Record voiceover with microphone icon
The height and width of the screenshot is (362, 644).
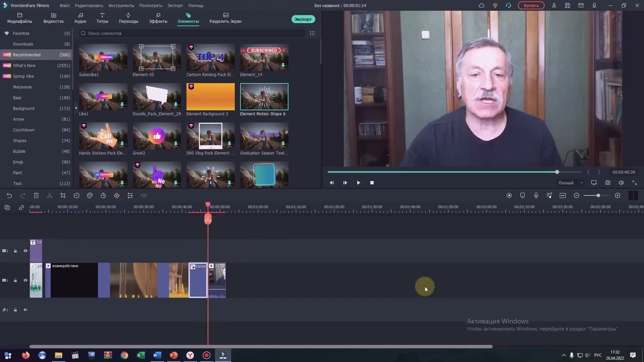tap(536, 196)
